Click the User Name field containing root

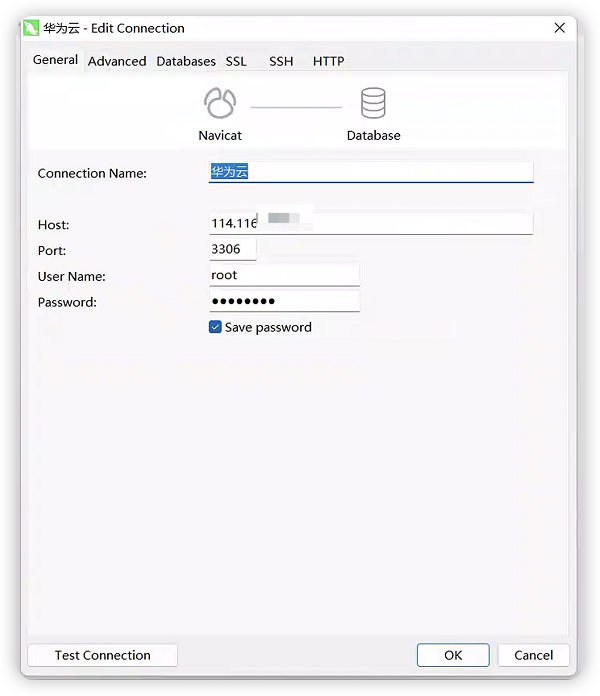pyautogui.click(x=284, y=275)
